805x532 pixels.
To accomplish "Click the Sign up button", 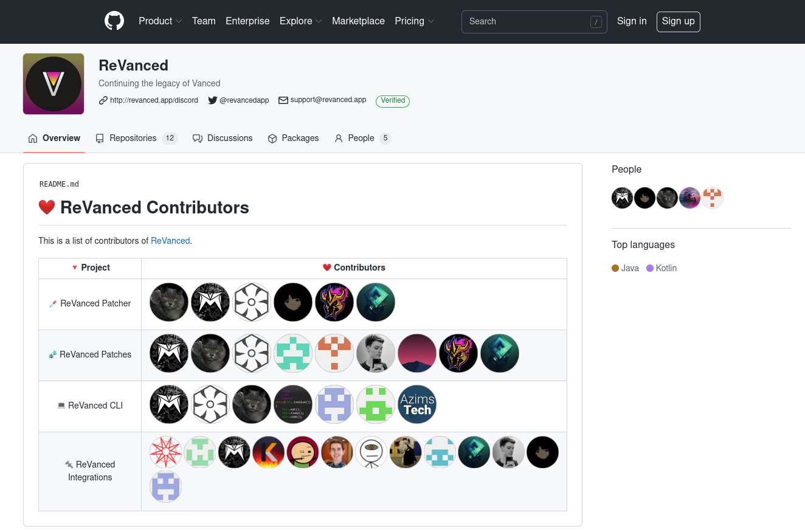I will (x=679, y=21).
